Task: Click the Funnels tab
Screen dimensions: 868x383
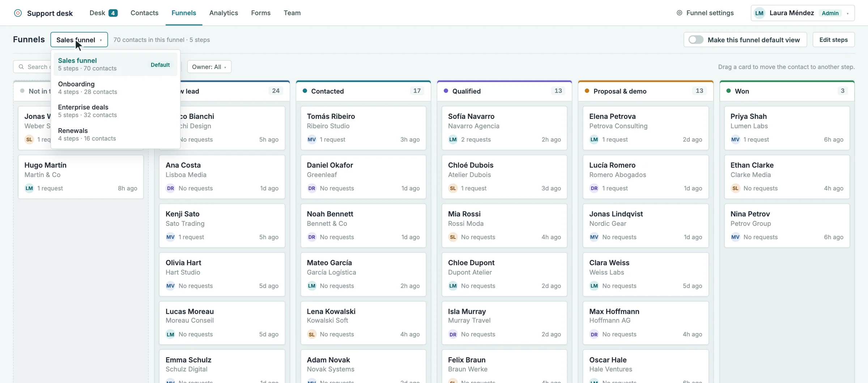Action: (x=184, y=13)
